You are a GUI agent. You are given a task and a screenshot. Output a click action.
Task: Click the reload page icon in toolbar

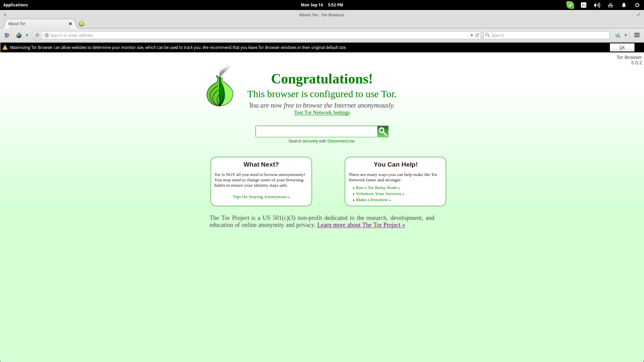(x=477, y=35)
